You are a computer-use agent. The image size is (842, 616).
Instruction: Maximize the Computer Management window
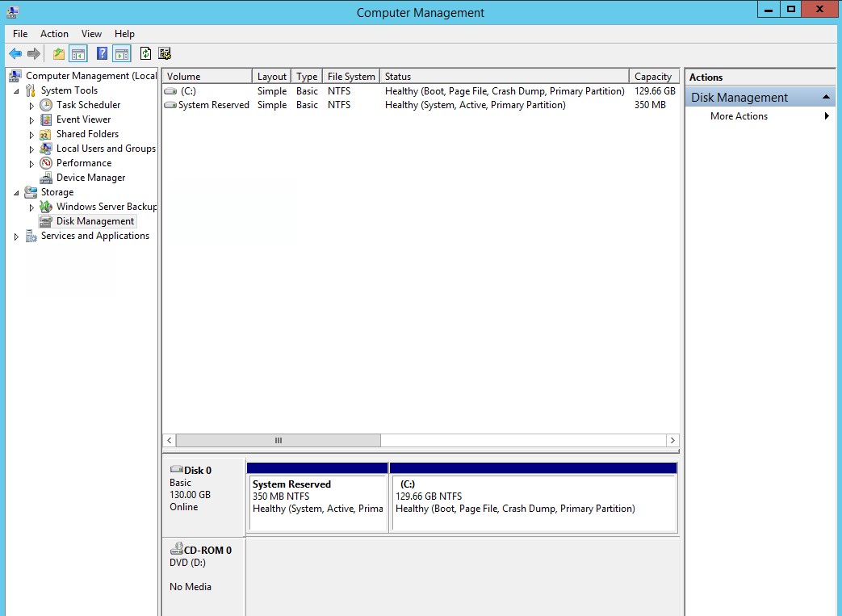pos(791,9)
